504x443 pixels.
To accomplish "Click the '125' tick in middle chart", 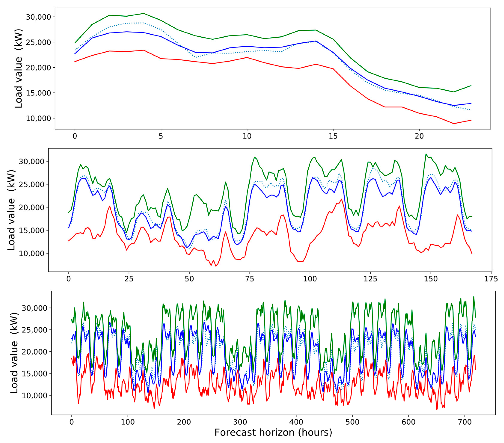I will 370,279.
